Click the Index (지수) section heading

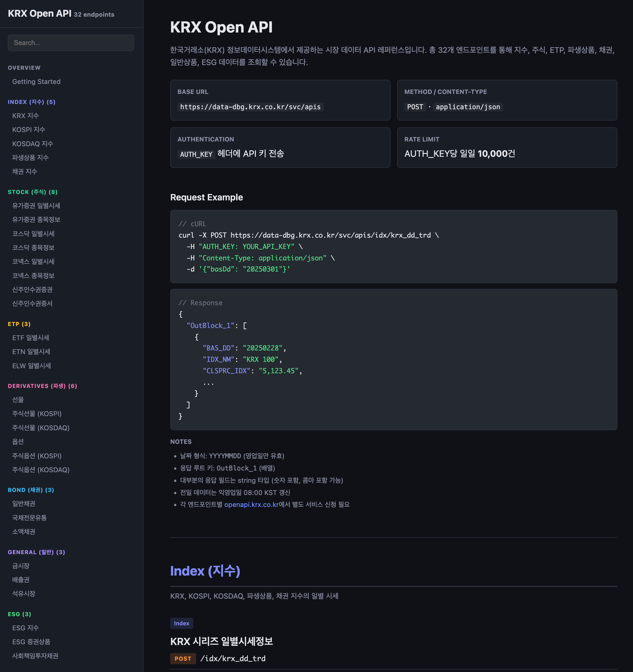pos(205,571)
